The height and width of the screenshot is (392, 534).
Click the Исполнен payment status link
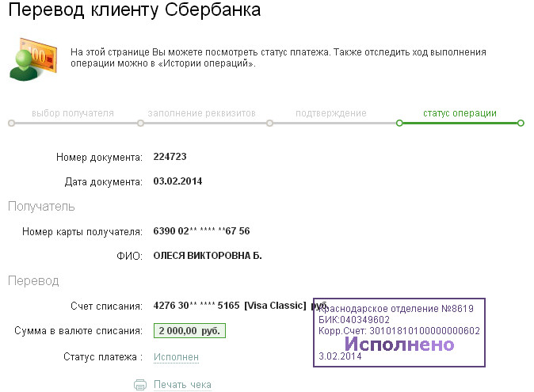(x=176, y=357)
